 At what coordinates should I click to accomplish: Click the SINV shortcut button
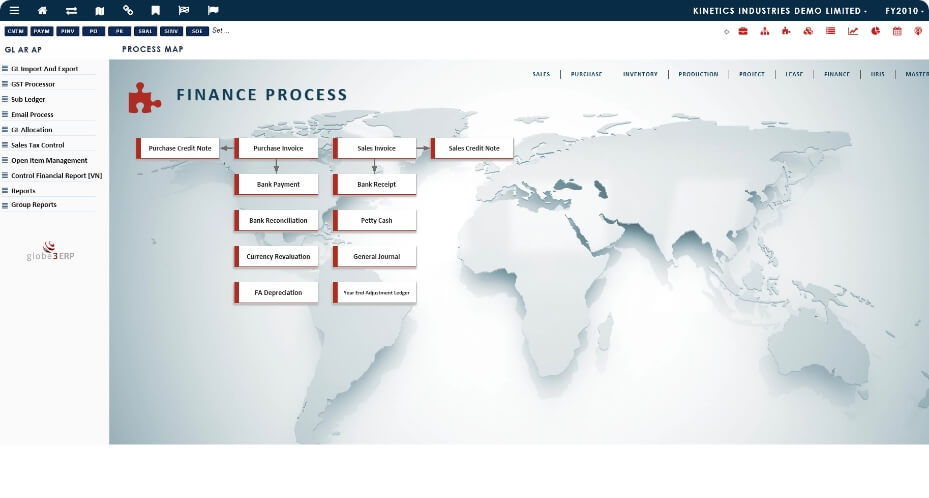[171, 31]
